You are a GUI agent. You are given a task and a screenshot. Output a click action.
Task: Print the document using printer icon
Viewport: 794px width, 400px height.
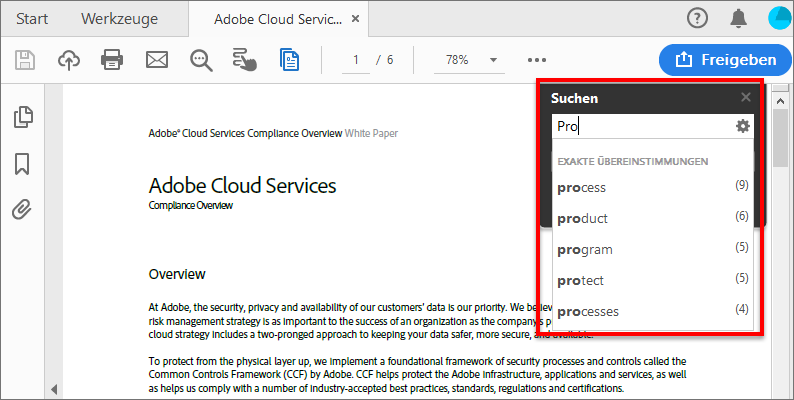(112, 60)
